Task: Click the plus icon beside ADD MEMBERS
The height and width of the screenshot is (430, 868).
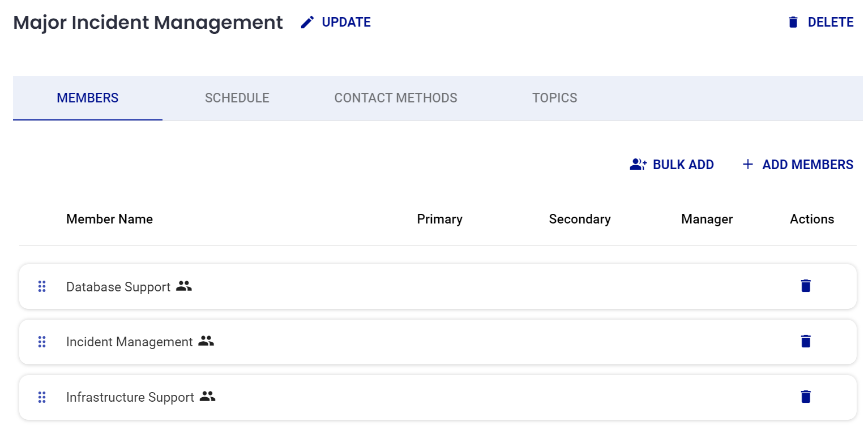Action: (747, 164)
